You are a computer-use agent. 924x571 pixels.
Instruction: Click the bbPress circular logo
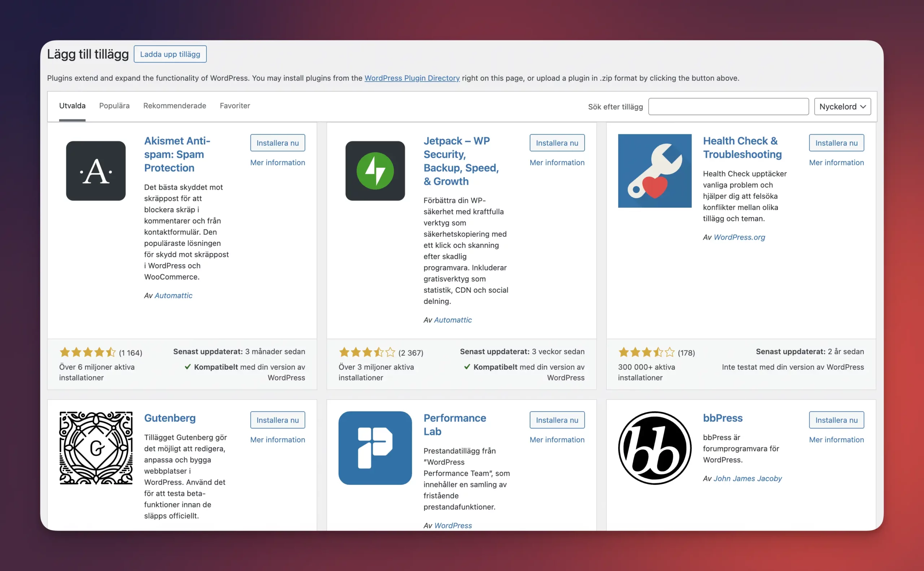(x=654, y=448)
